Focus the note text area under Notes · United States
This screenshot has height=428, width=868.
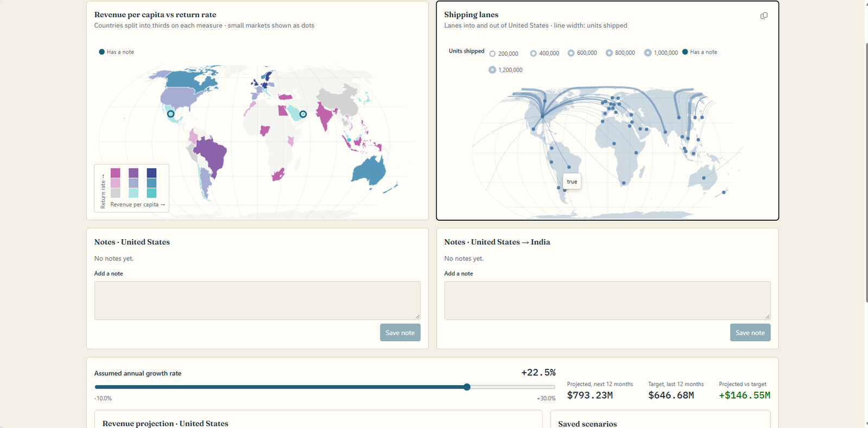(x=257, y=301)
